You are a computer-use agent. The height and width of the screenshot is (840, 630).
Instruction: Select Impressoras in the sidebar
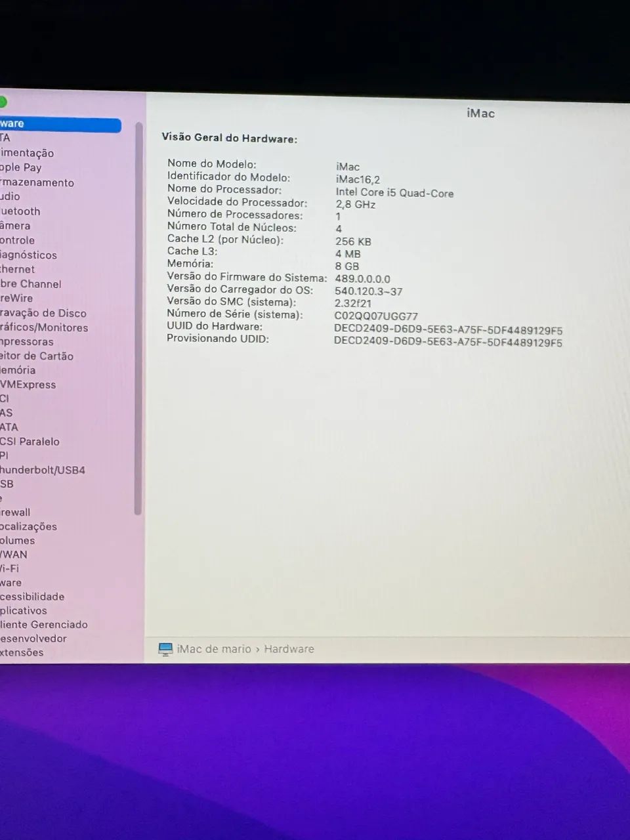[27, 341]
